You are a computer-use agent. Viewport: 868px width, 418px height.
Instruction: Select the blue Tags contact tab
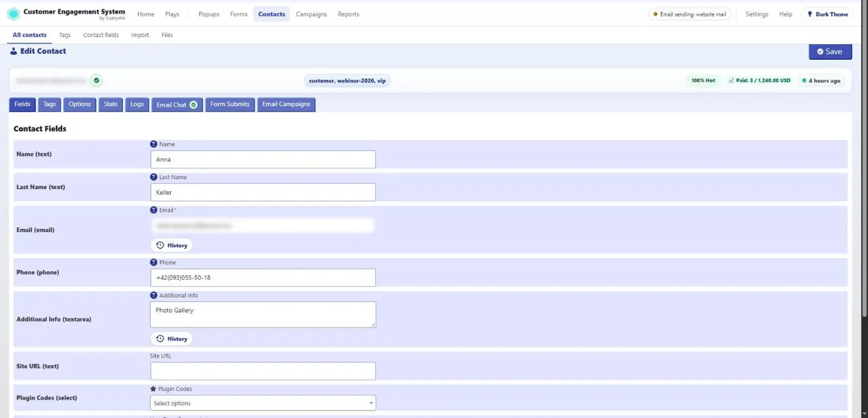tap(50, 105)
